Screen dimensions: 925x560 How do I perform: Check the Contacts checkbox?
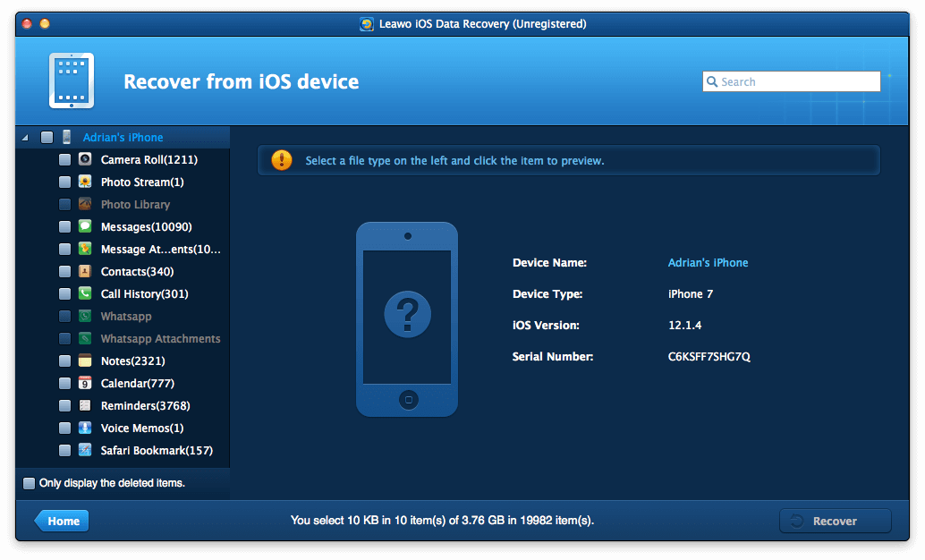click(x=65, y=271)
